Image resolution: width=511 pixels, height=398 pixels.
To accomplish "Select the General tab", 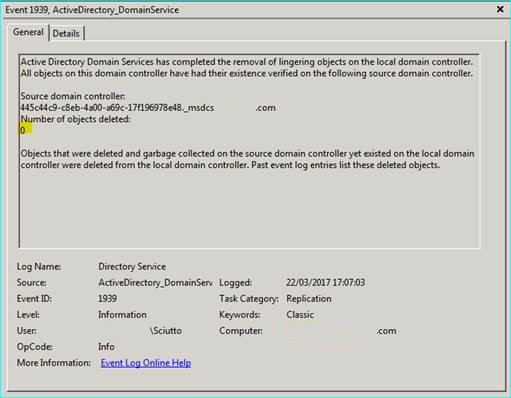I will pyautogui.click(x=28, y=32).
